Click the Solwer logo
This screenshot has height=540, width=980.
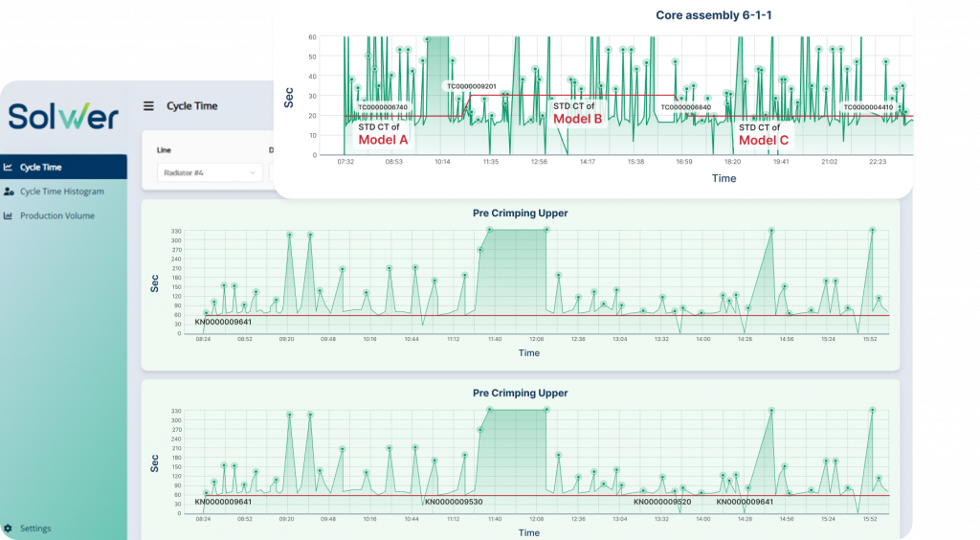63,115
